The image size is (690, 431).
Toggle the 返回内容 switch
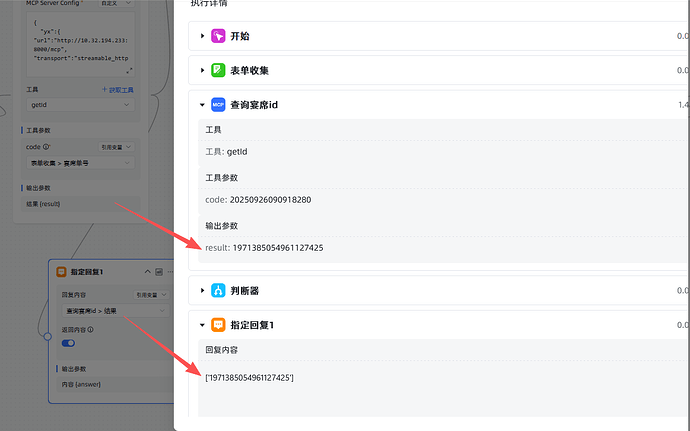pyautogui.click(x=69, y=343)
